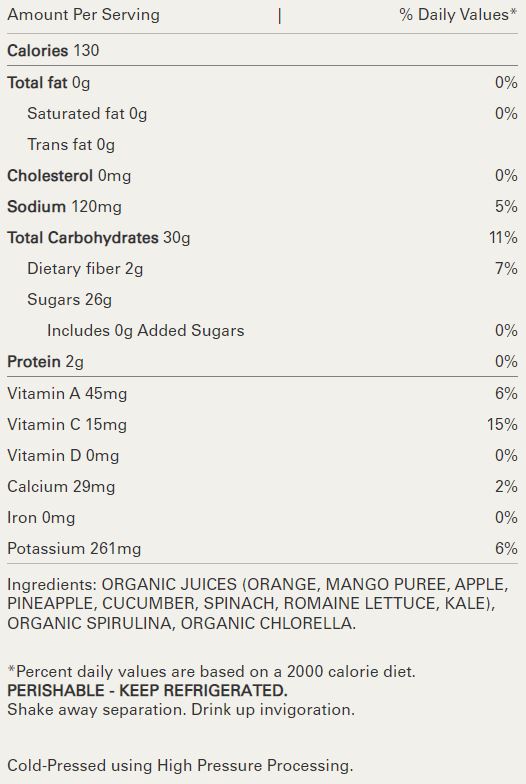Click the Ingredients paragraph text
Image resolution: width=526 pixels, height=784 pixels.
tap(258, 604)
